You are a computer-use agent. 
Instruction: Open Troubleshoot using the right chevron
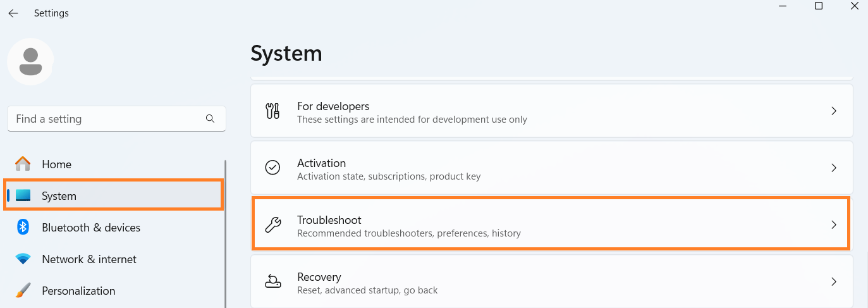tap(834, 225)
